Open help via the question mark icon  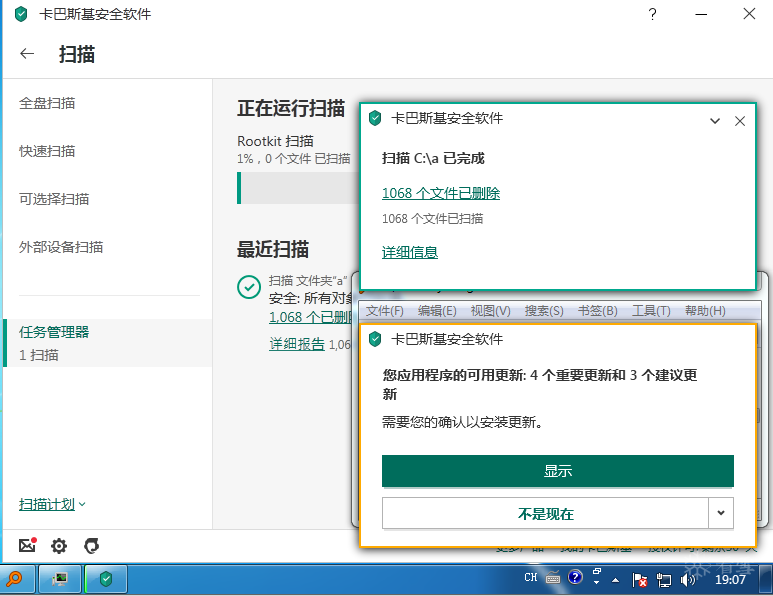point(652,14)
